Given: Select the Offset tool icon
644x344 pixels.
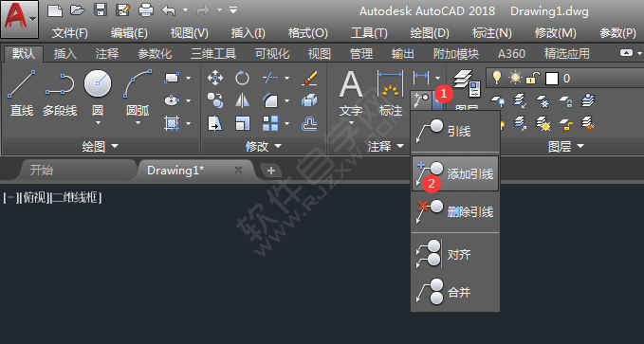Looking at the screenshot, I should click(309, 123).
